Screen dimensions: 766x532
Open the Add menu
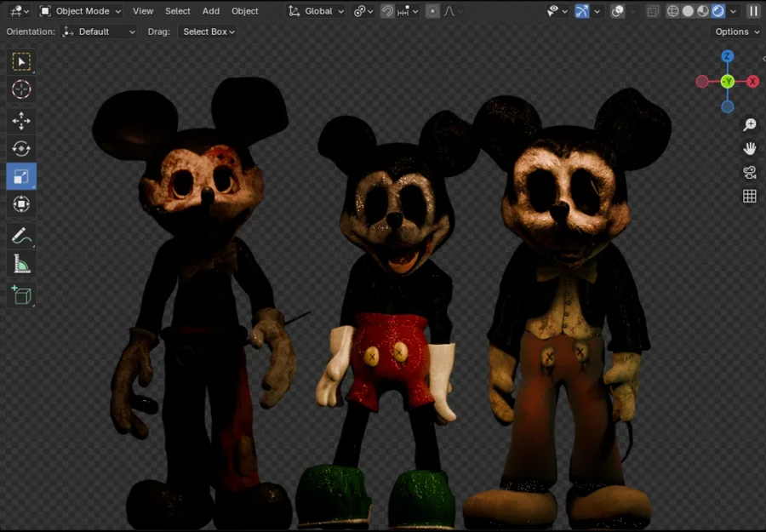coord(211,11)
